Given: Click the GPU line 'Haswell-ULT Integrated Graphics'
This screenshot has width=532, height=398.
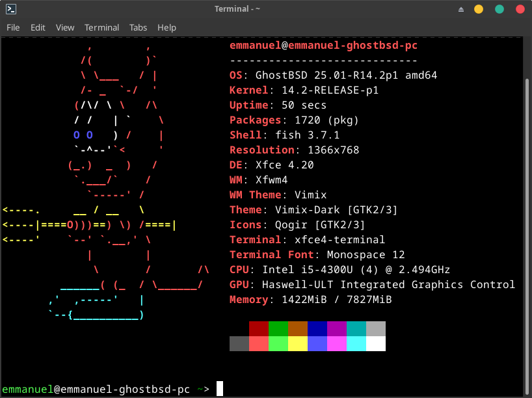Looking at the screenshot, I should click(x=362, y=284).
